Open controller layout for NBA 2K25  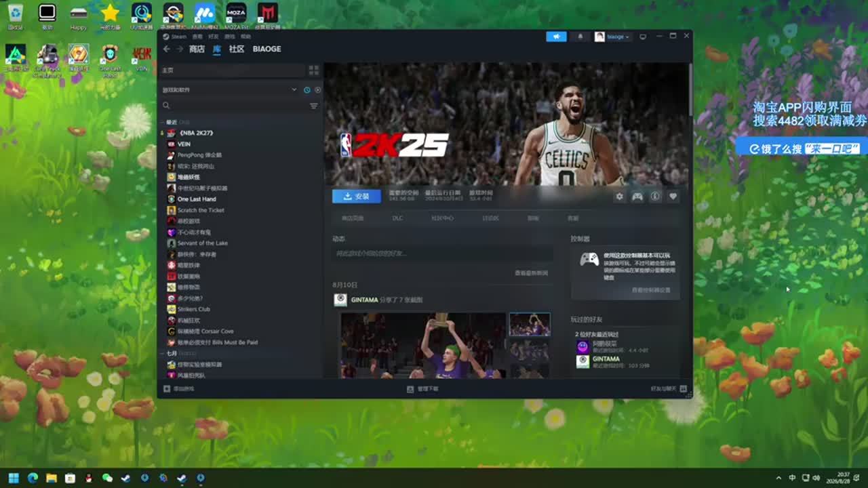[637, 197]
